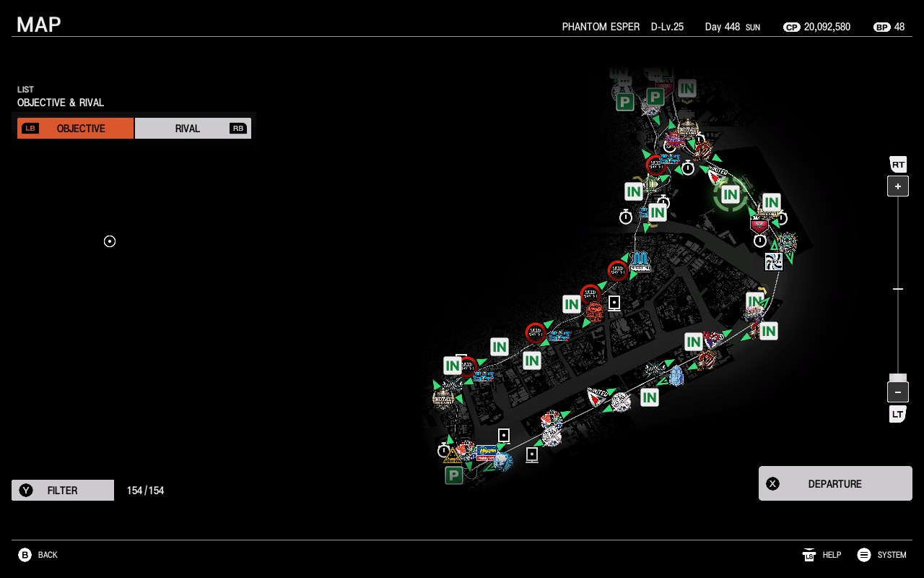Select the speed trap circle left of Connect logo
This screenshot has height=578, width=924.
click(617, 272)
